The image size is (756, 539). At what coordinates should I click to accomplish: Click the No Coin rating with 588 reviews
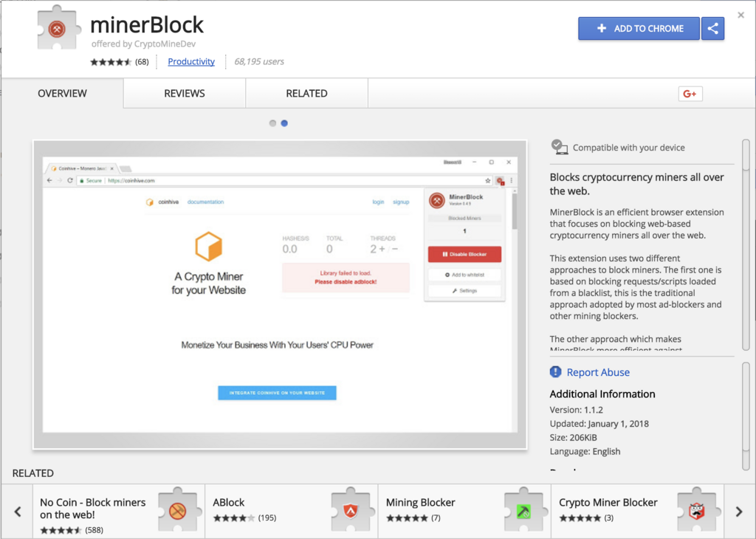(72, 530)
